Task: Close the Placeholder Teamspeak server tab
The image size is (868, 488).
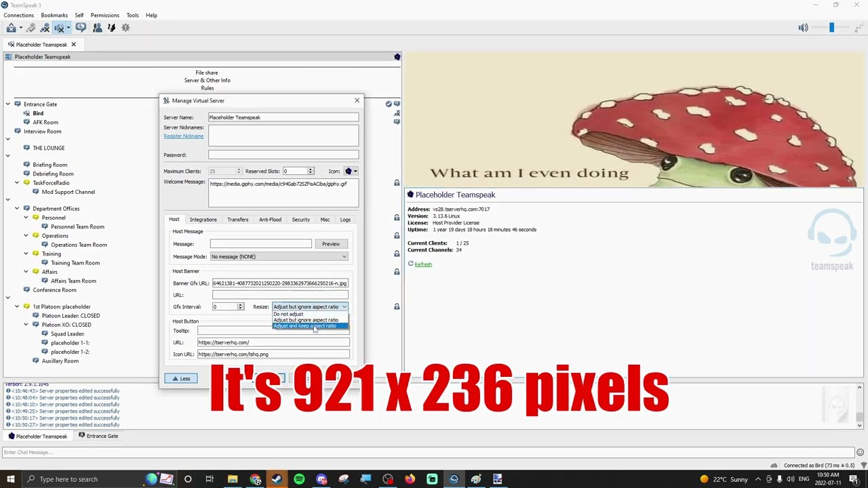Action: [x=73, y=45]
